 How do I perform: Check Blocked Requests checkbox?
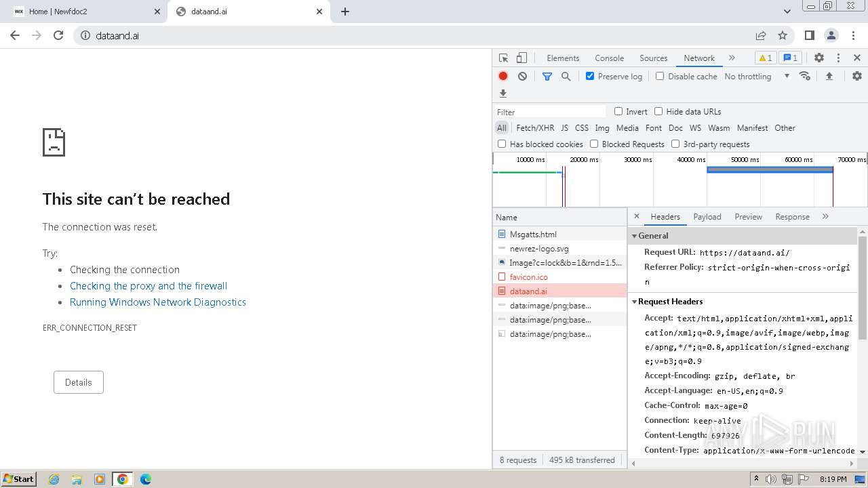[x=594, y=144]
